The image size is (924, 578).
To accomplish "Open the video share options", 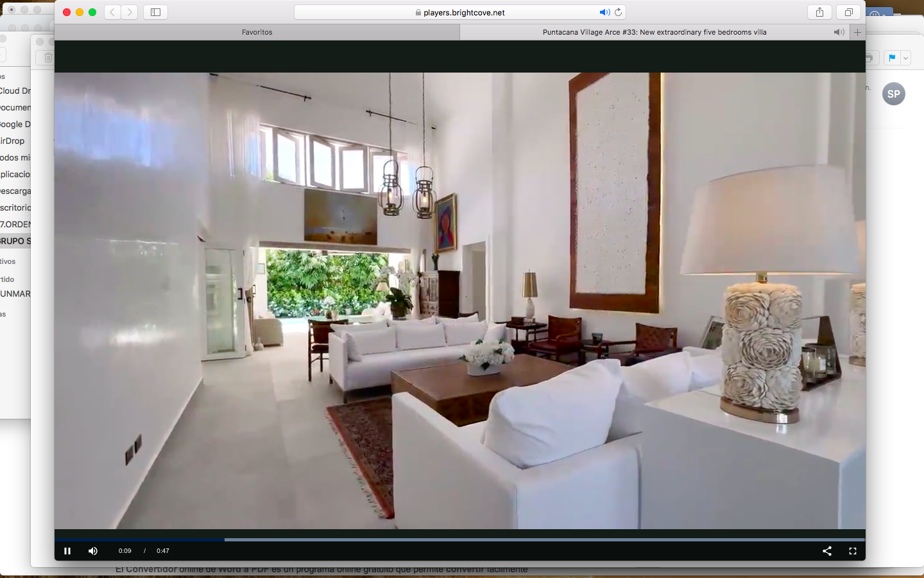I will pyautogui.click(x=827, y=551).
